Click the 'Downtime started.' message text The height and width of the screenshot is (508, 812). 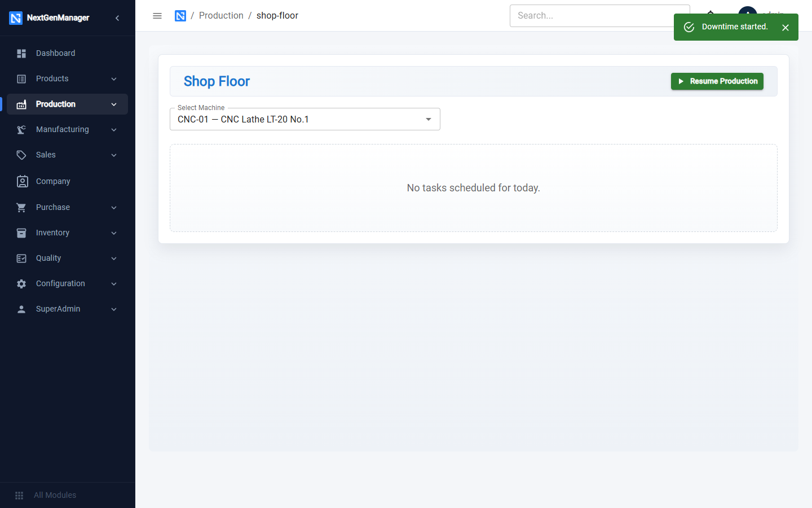(x=735, y=27)
